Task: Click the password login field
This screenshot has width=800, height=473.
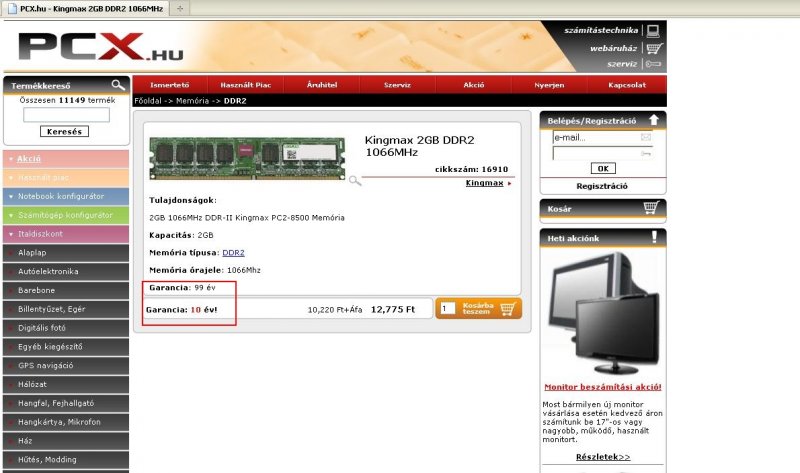Action: click(x=603, y=153)
